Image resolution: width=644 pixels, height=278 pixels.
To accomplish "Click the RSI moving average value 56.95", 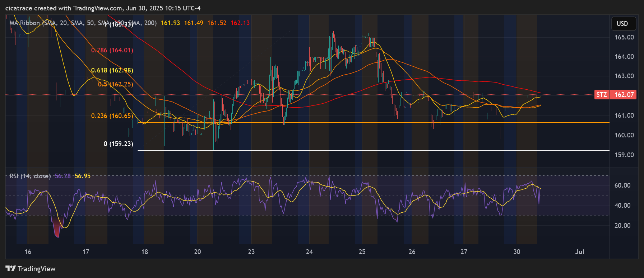I will [83, 176].
